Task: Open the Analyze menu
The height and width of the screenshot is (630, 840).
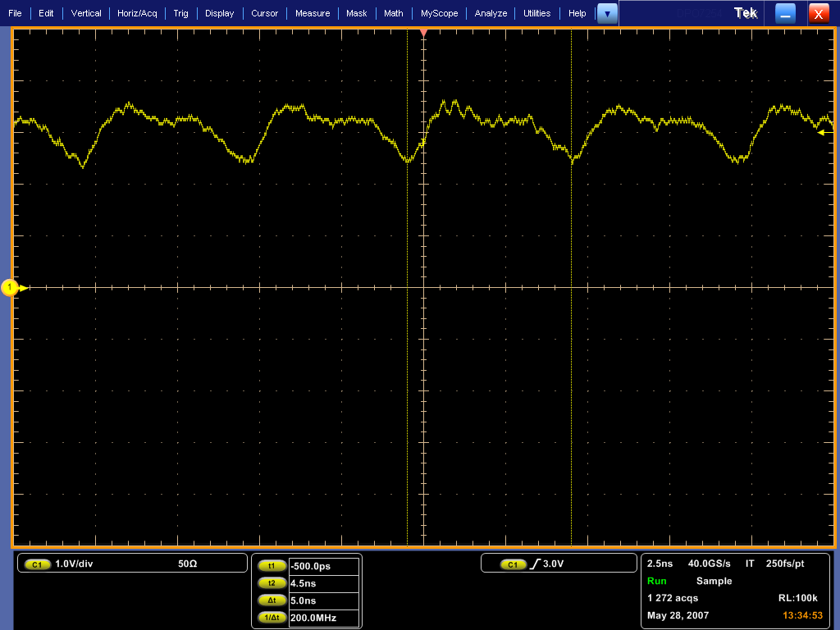Action: [x=491, y=13]
